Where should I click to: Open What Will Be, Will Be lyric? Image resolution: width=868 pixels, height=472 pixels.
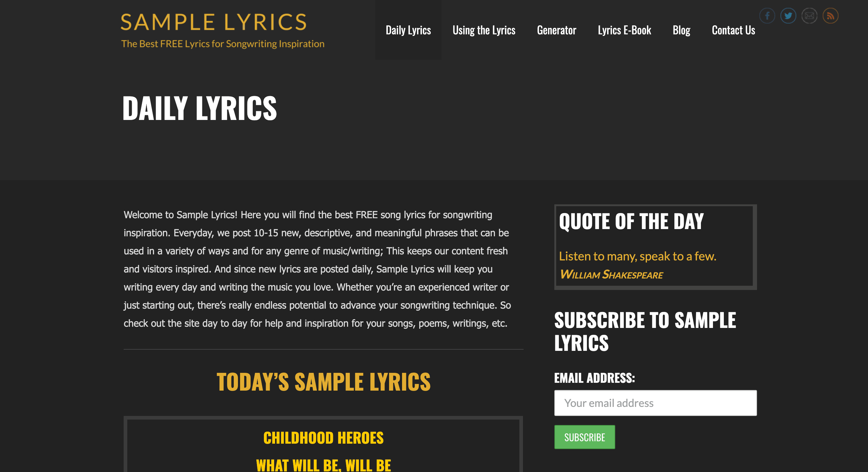click(x=323, y=465)
